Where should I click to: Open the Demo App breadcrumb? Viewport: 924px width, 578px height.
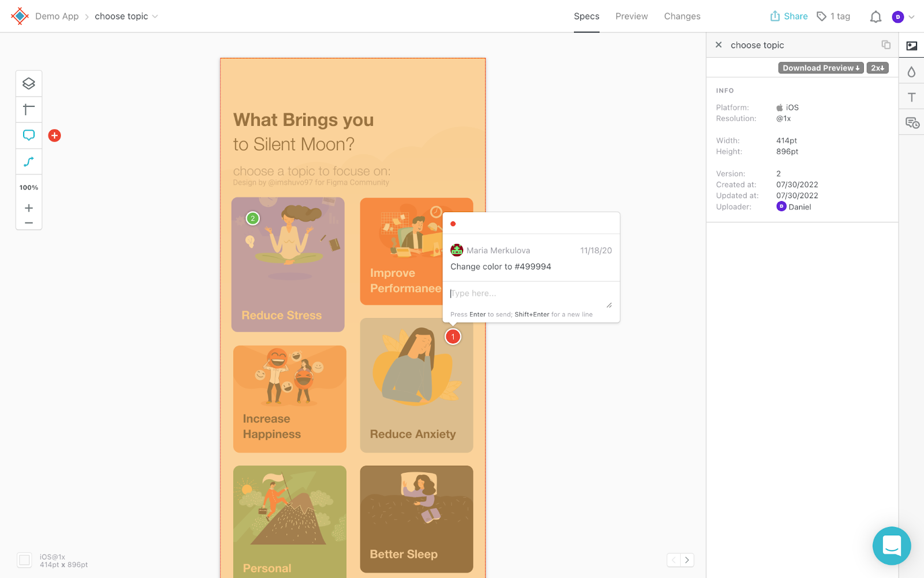click(57, 16)
